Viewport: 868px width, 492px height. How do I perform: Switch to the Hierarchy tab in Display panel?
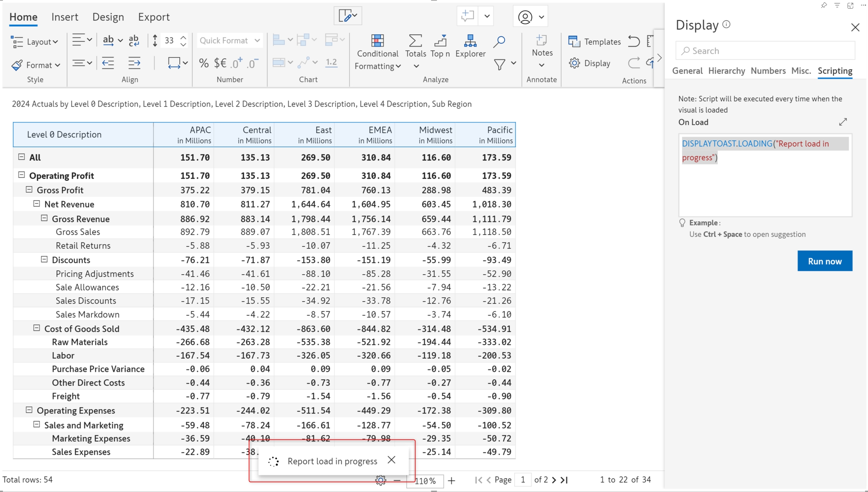[726, 71]
